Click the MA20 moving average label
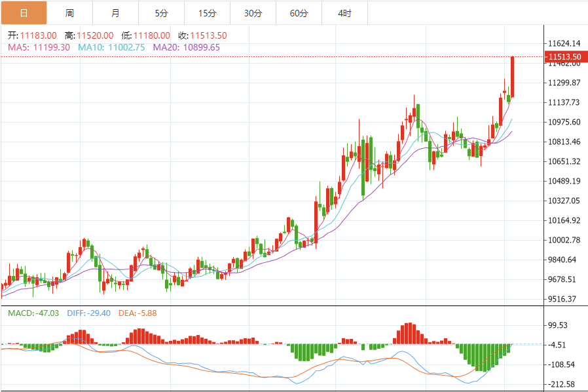 [186, 47]
